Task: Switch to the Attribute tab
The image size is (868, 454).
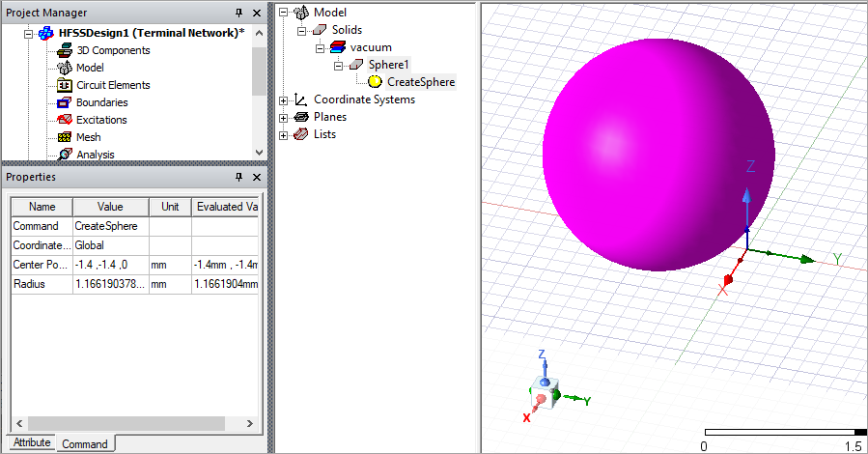Action: (32, 442)
